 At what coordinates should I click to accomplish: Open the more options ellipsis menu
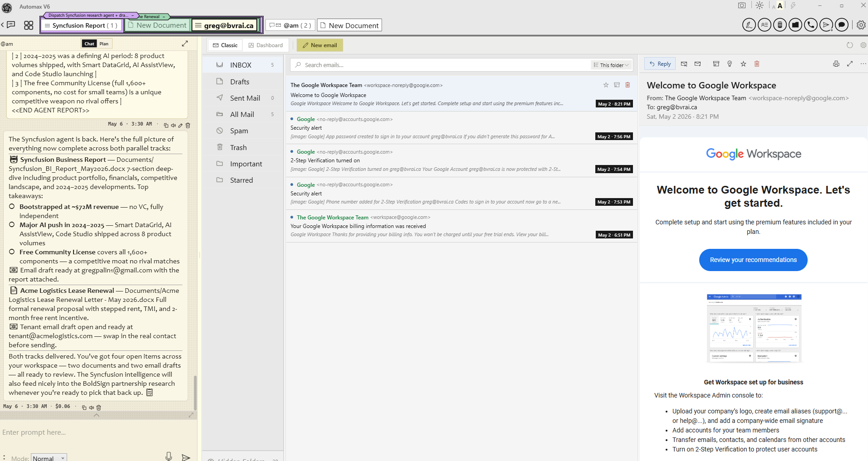click(x=863, y=64)
